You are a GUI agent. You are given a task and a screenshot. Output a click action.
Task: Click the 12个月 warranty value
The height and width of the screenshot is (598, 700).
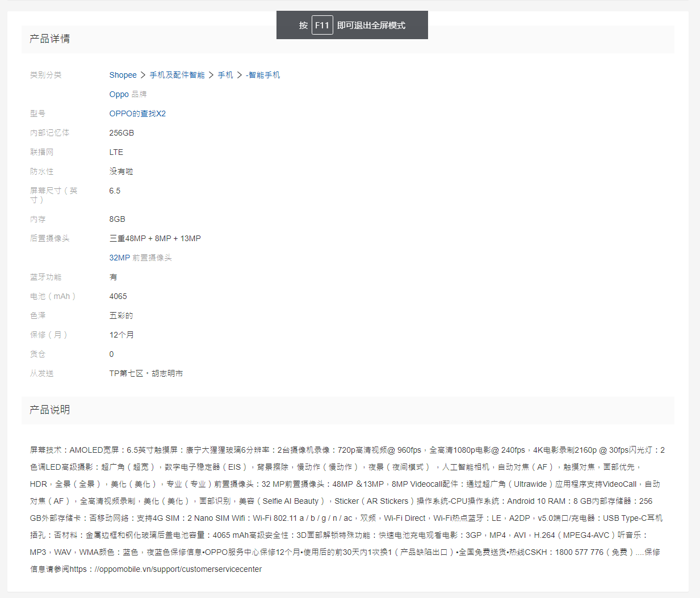tap(121, 335)
